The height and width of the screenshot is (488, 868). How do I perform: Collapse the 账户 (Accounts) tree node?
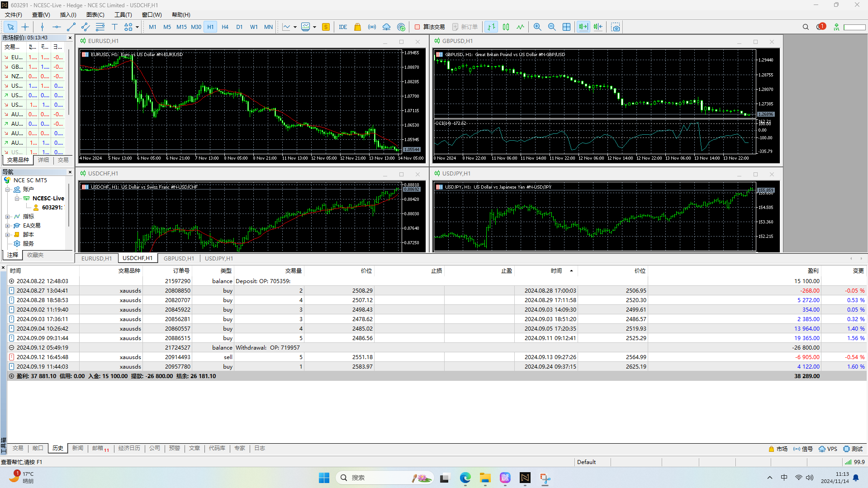[x=8, y=190]
